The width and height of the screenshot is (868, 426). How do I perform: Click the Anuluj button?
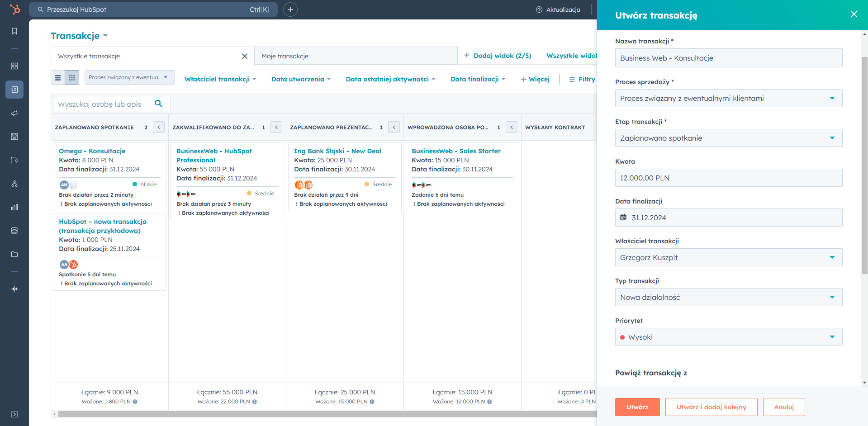(x=784, y=407)
